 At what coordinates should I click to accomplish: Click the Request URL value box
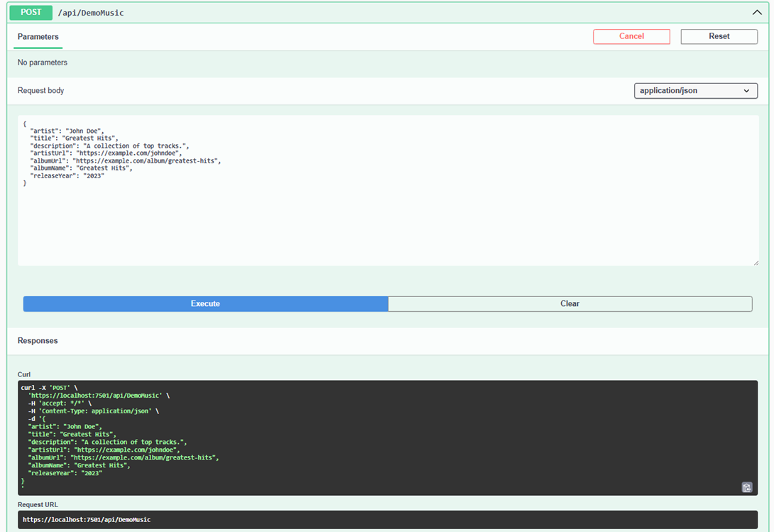coord(388,520)
